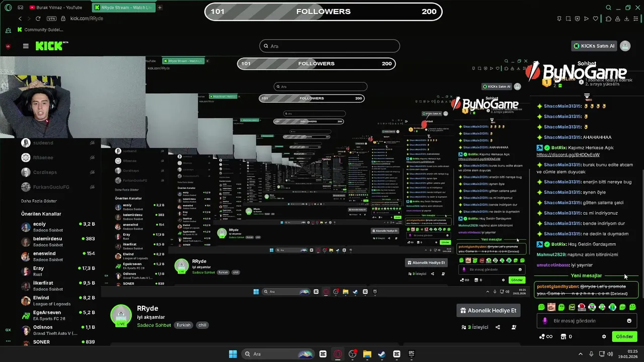Toggle the VPN badge in address bar

pos(51,19)
